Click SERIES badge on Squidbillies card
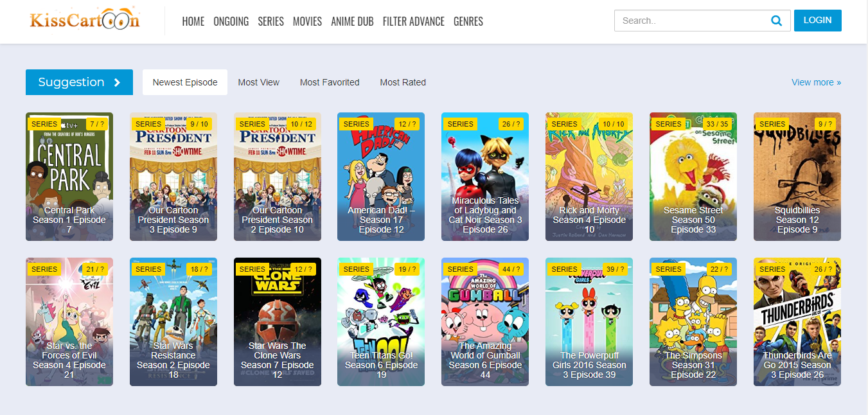Viewport: 868px width, 415px height. pyautogui.click(x=772, y=124)
